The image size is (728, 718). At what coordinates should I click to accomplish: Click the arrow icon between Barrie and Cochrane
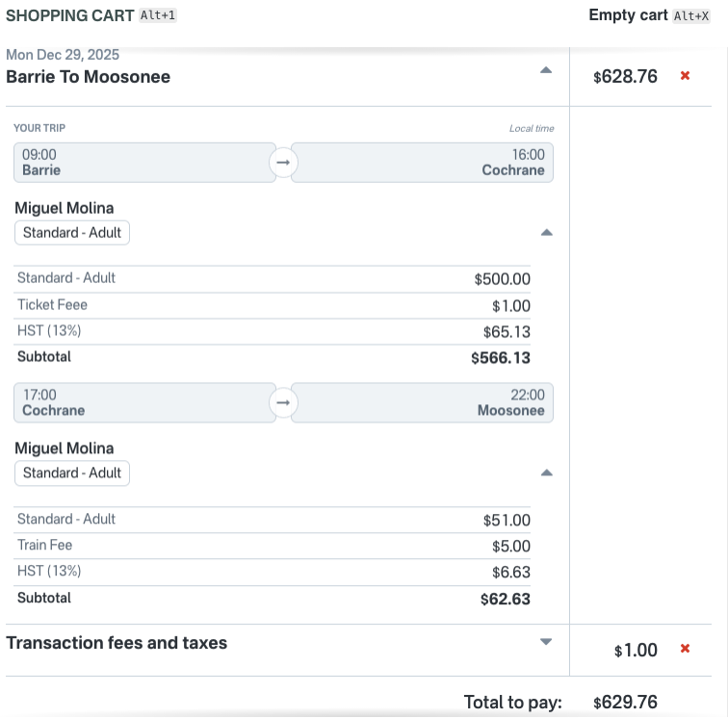[283, 163]
